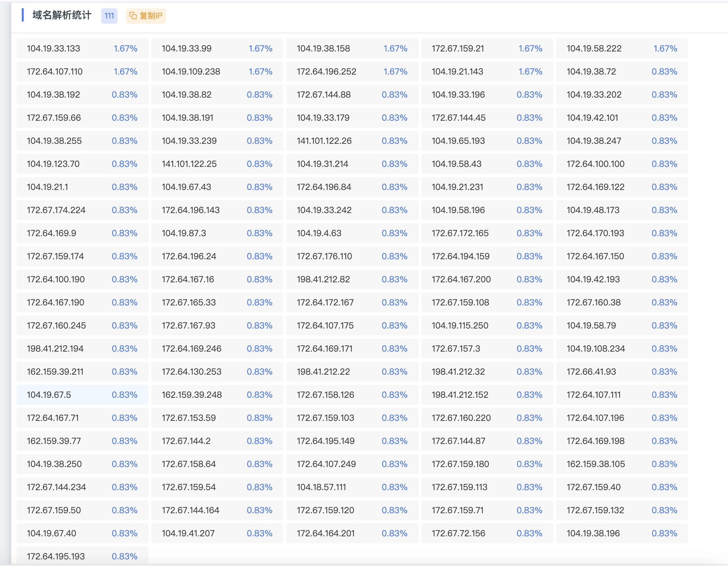Click IP 172.64.167.150
This screenshot has height=566, width=728.
tap(622, 256)
